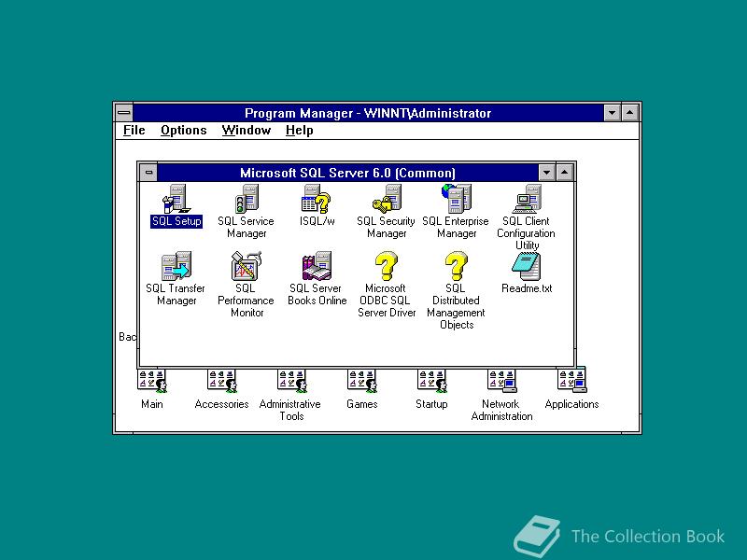747x560 pixels.
Task: Select the SQL Security Manager icon
Action: [x=387, y=199]
